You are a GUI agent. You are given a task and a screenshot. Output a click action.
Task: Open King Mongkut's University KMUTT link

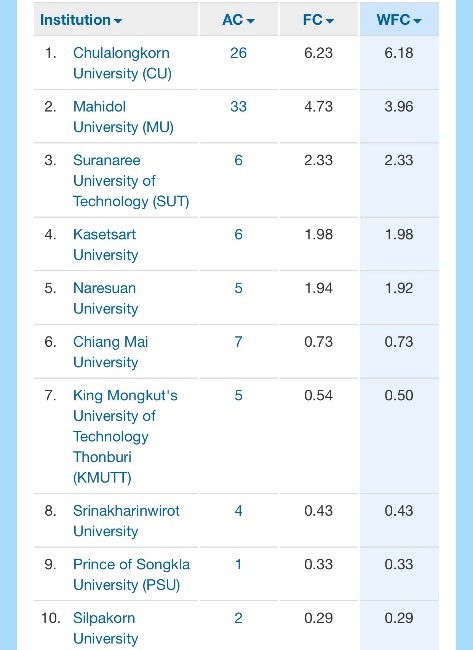tap(125, 437)
